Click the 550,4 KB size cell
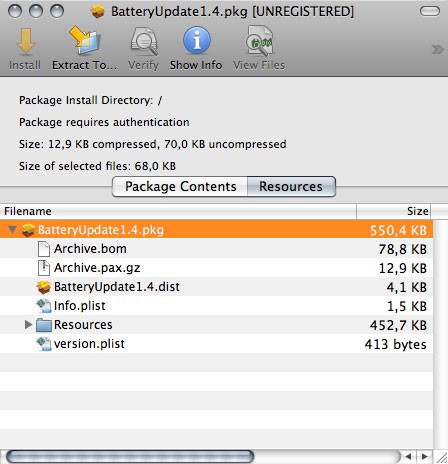Viewport: 448px width, 464px height. 399,230
